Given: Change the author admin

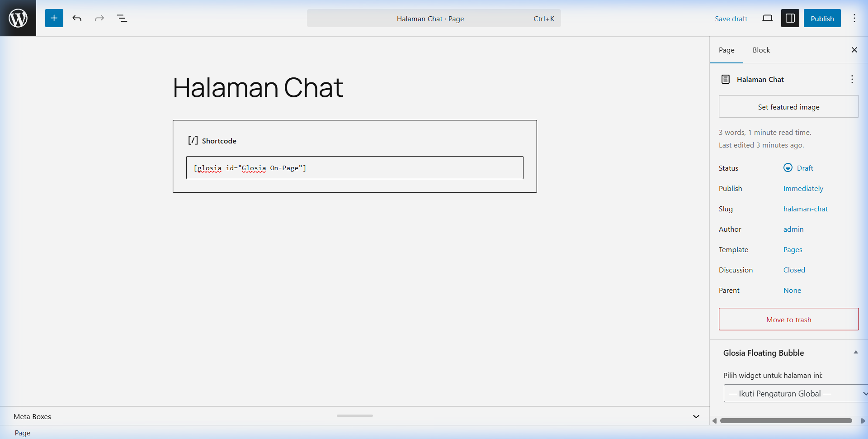Looking at the screenshot, I should (793, 229).
